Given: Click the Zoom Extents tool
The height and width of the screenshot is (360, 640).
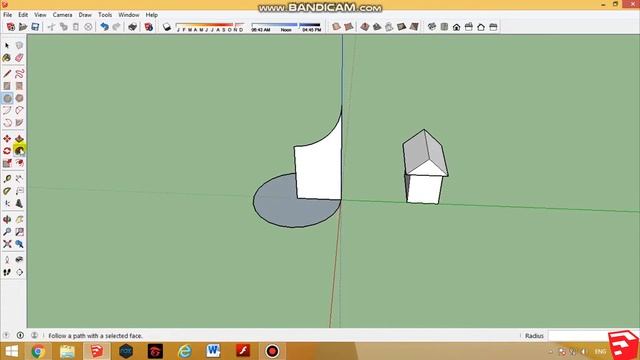Looking at the screenshot, I should point(7,244).
